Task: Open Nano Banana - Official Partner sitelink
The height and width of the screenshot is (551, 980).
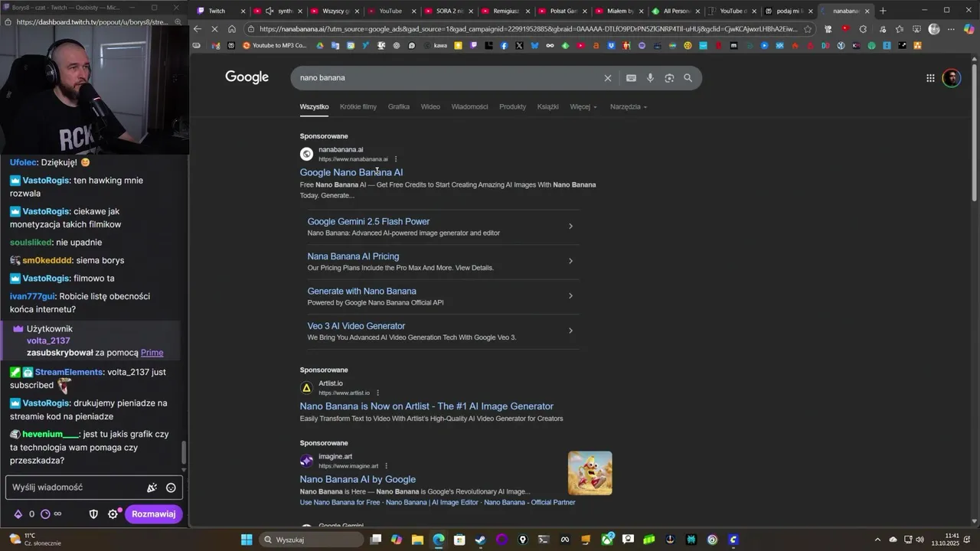Action: (x=530, y=503)
